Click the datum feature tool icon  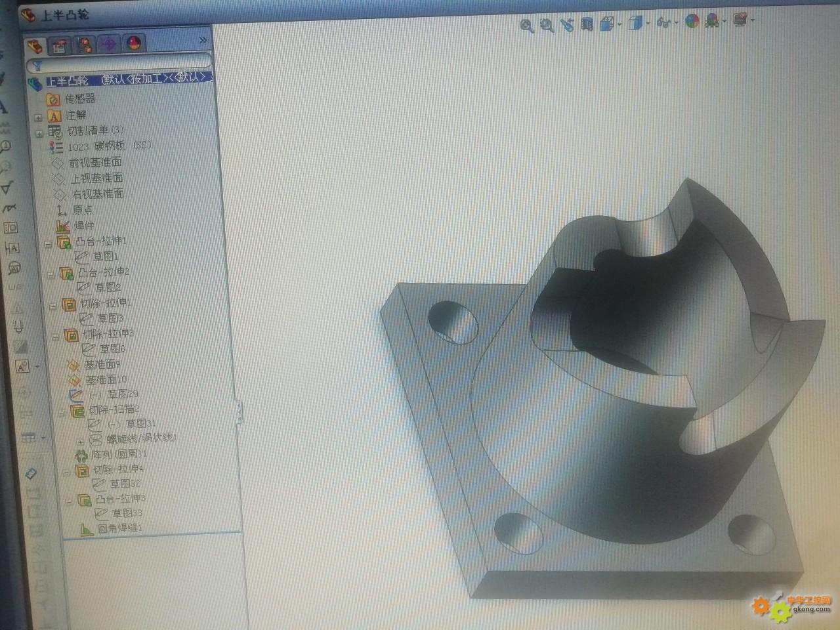12,248
